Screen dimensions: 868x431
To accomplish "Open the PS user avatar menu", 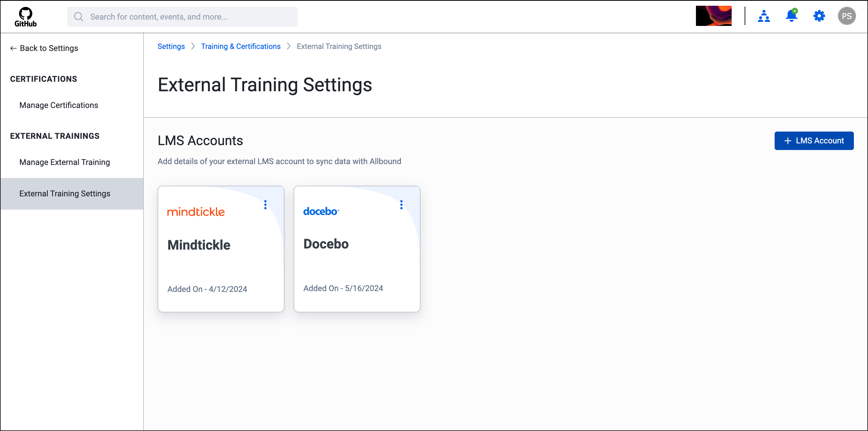I will pyautogui.click(x=847, y=16).
